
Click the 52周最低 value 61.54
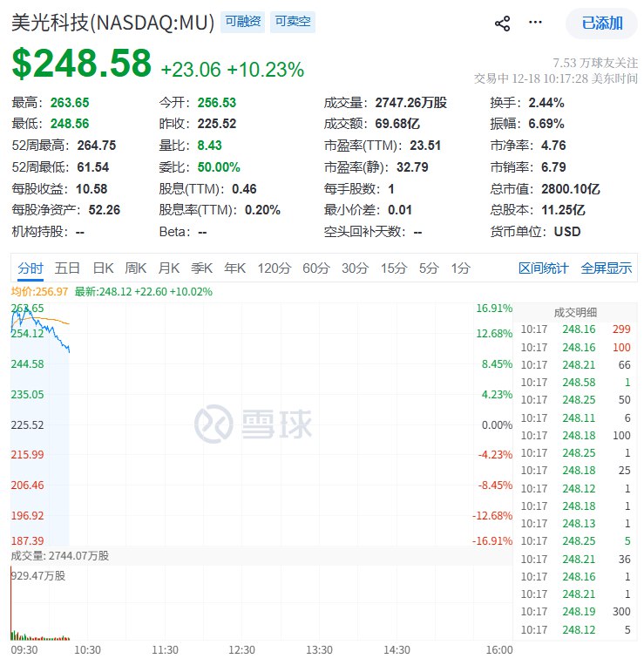tap(93, 167)
